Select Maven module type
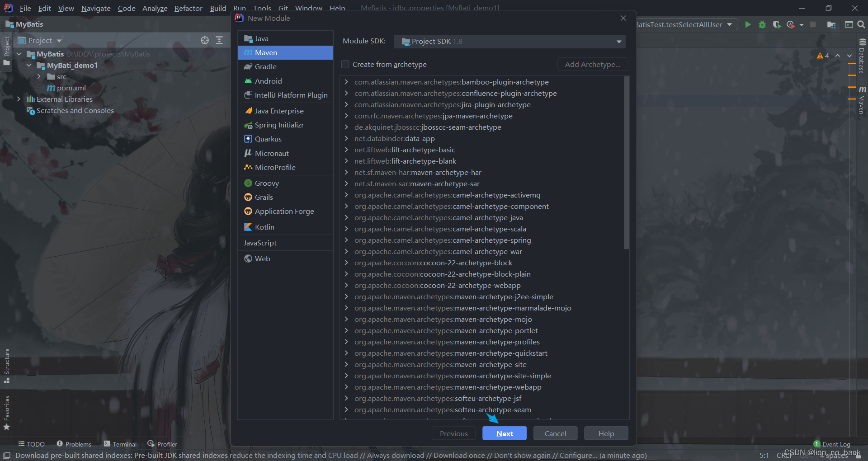 [285, 52]
